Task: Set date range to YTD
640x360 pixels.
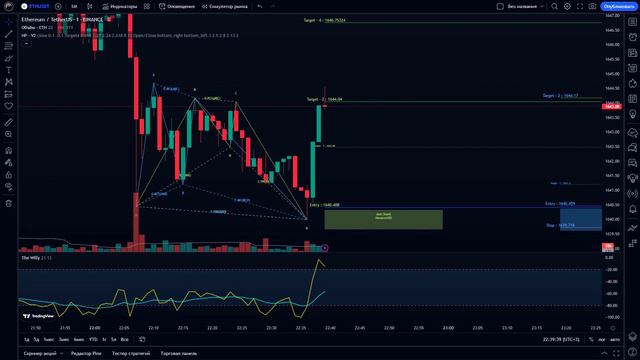Action: pyautogui.click(x=93, y=340)
